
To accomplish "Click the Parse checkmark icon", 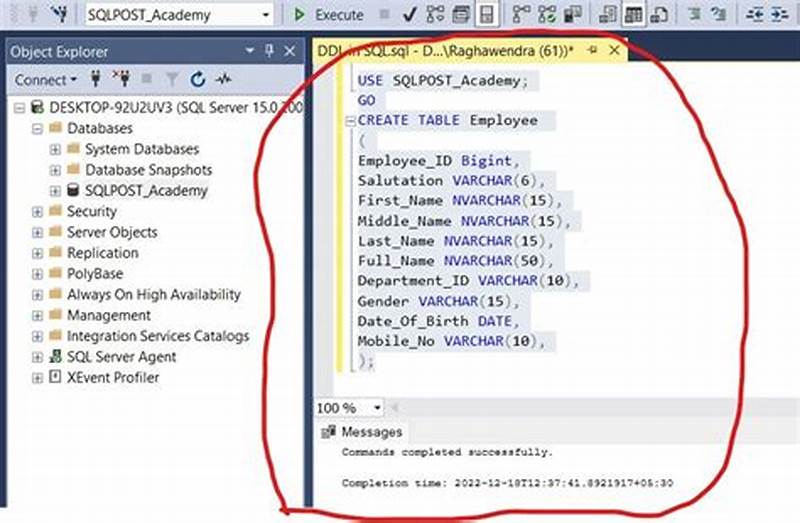I will (409, 15).
